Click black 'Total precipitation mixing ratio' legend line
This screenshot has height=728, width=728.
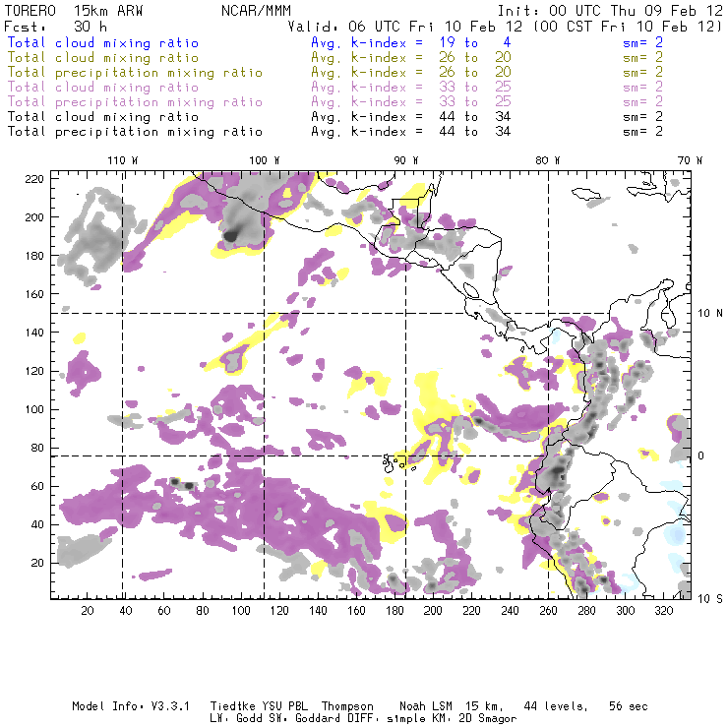[x=135, y=132]
